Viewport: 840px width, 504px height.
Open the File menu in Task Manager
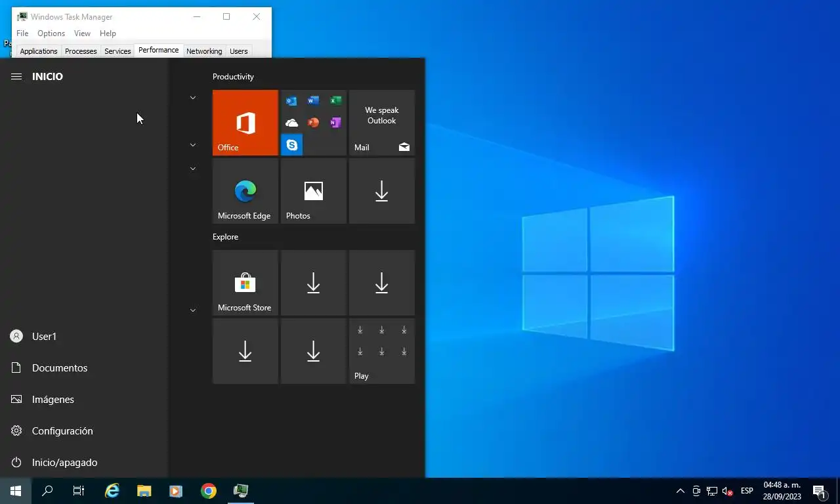pos(22,33)
